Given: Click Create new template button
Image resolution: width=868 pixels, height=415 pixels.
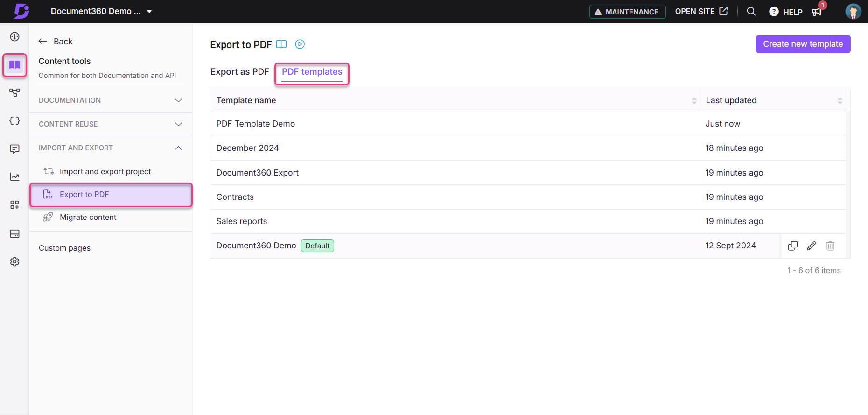Looking at the screenshot, I should coord(803,44).
